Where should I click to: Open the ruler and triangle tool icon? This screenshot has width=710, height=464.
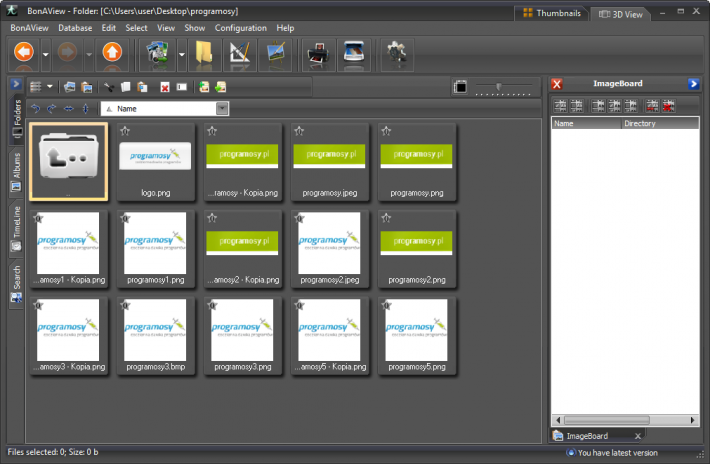[240, 53]
